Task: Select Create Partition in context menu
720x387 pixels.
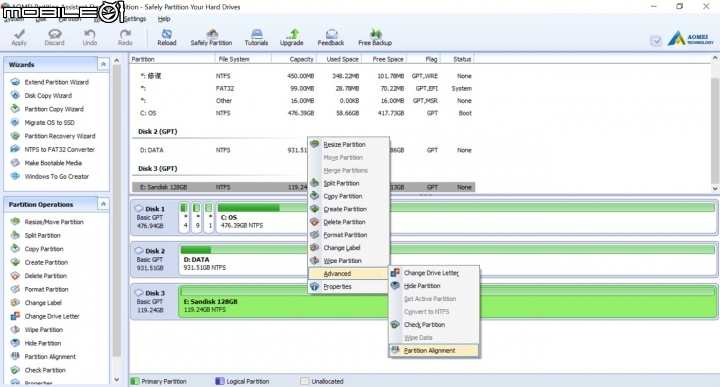Action: (349, 209)
